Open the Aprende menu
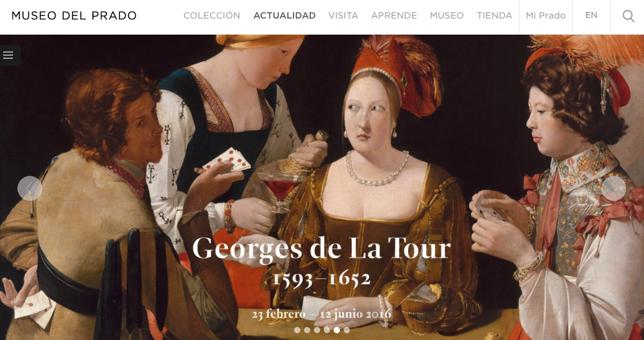644x340 pixels. point(394,15)
